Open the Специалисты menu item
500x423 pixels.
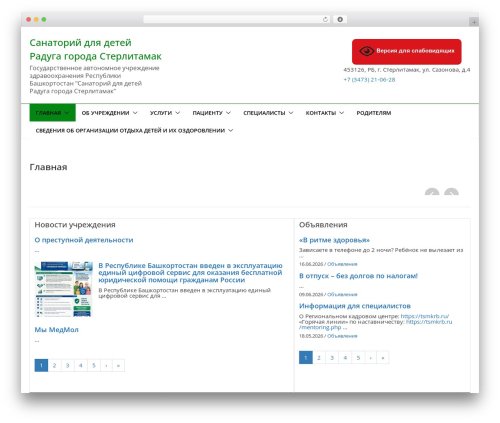click(x=268, y=113)
